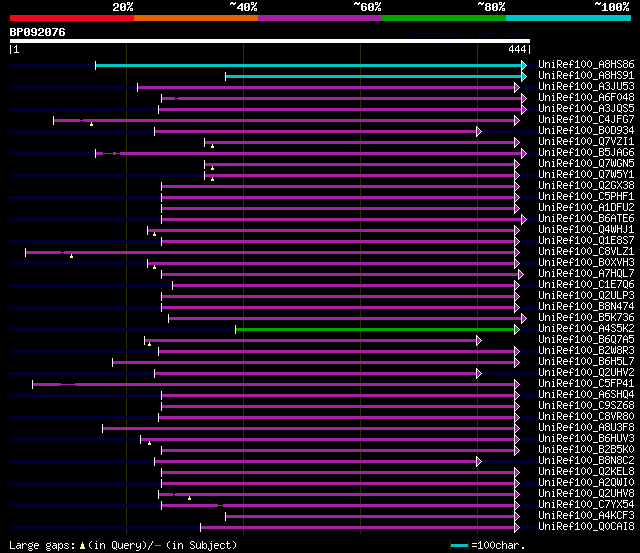Select label UniRef100_B8N474

pos(586,307)
